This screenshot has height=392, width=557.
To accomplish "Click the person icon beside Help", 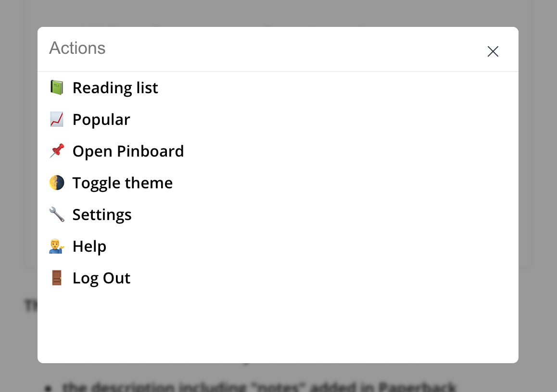I will [x=56, y=246].
